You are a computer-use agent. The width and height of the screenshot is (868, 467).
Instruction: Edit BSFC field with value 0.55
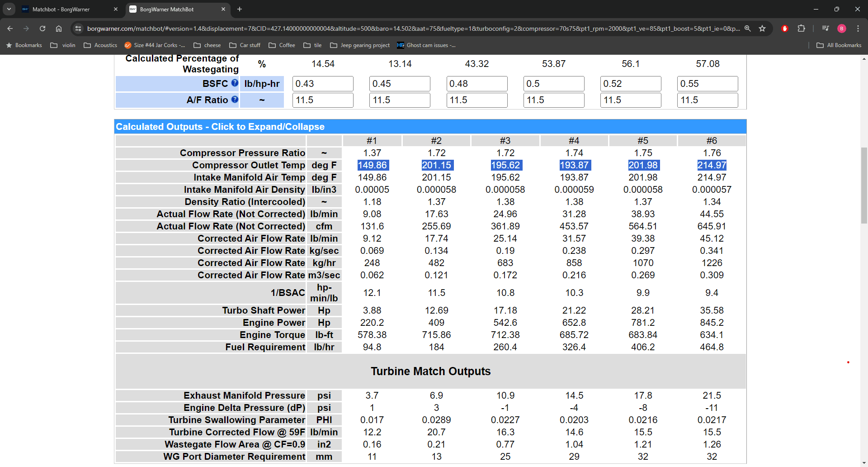pyautogui.click(x=708, y=84)
